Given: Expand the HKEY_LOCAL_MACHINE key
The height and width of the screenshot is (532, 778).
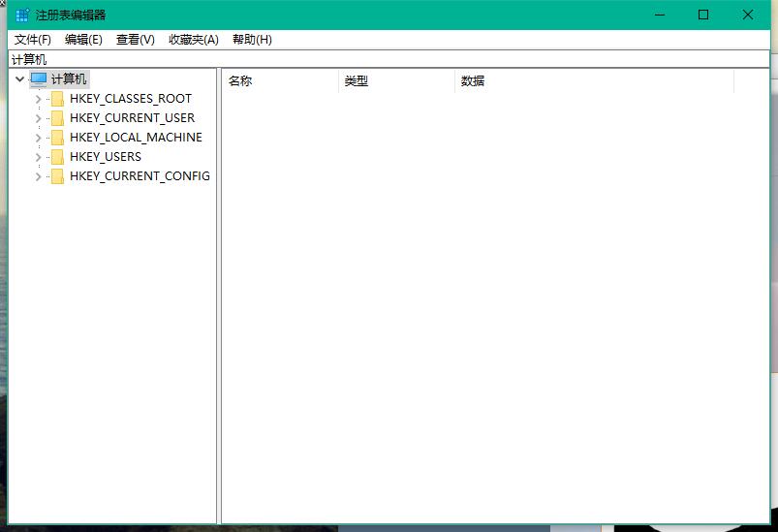Looking at the screenshot, I should pyautogui.click(x=38, y=138).
